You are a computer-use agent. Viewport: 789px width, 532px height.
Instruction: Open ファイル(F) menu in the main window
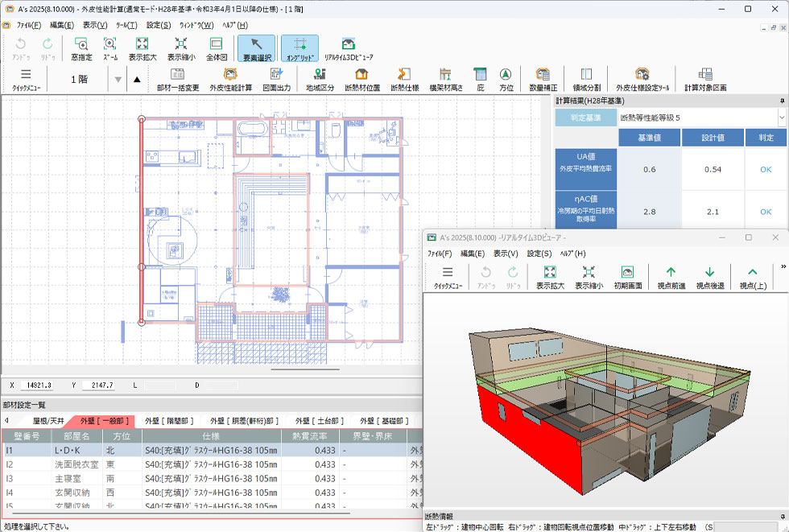pyautogui.click(x=29, y=25)
